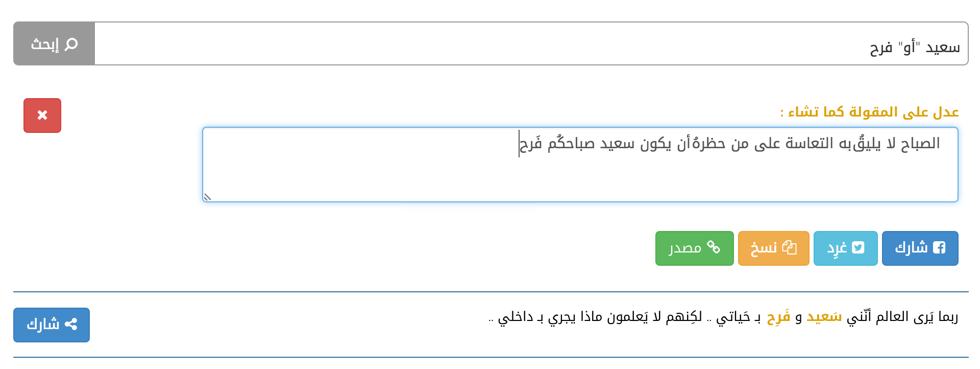Click the Facebook logo icon
980x369 pixels.
[939, 248]
